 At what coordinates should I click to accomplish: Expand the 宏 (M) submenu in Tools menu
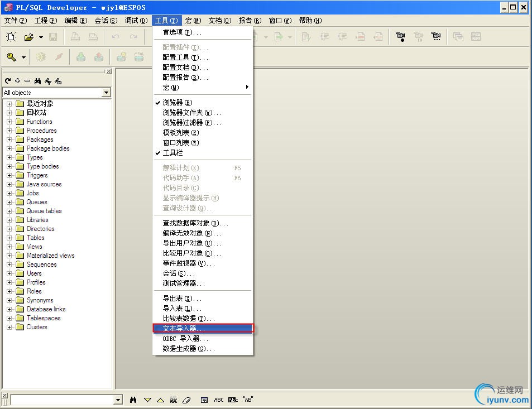coord(203,88)
